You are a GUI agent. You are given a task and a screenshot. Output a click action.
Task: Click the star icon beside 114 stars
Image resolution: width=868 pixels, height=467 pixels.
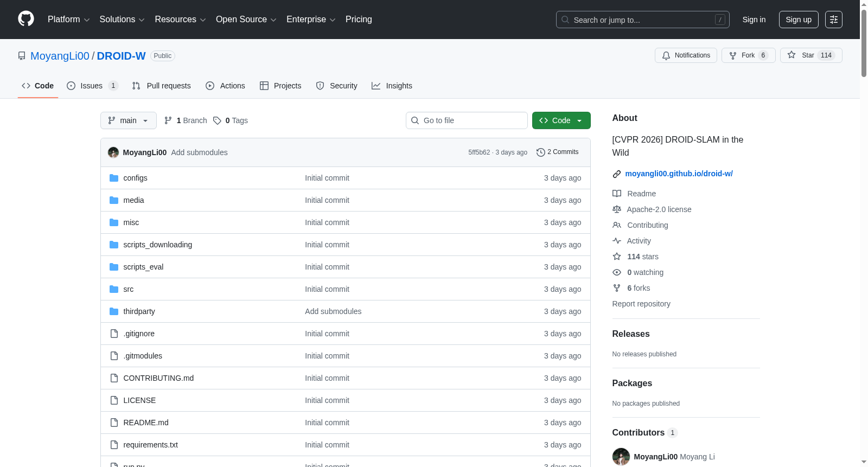pyautogui.click(x=617, y=257)
